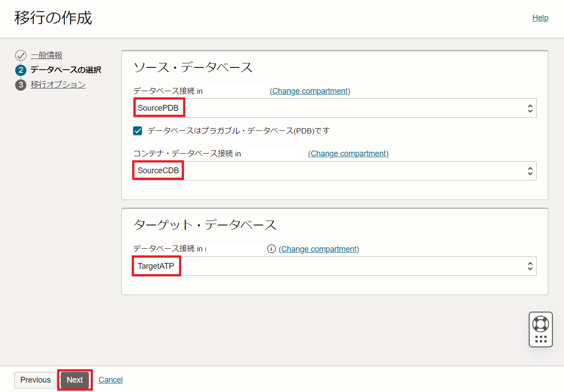Click the dots grid on the support widget

[541, 339]
